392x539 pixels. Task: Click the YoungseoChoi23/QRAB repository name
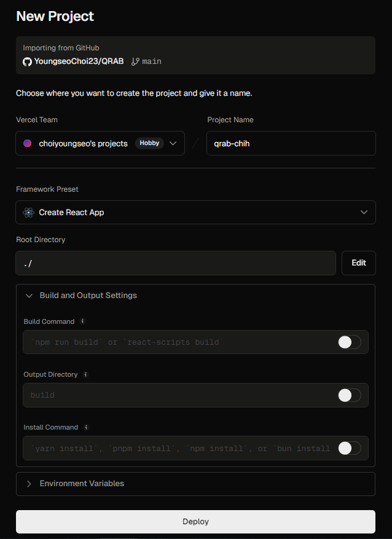[x=79, y=61]
